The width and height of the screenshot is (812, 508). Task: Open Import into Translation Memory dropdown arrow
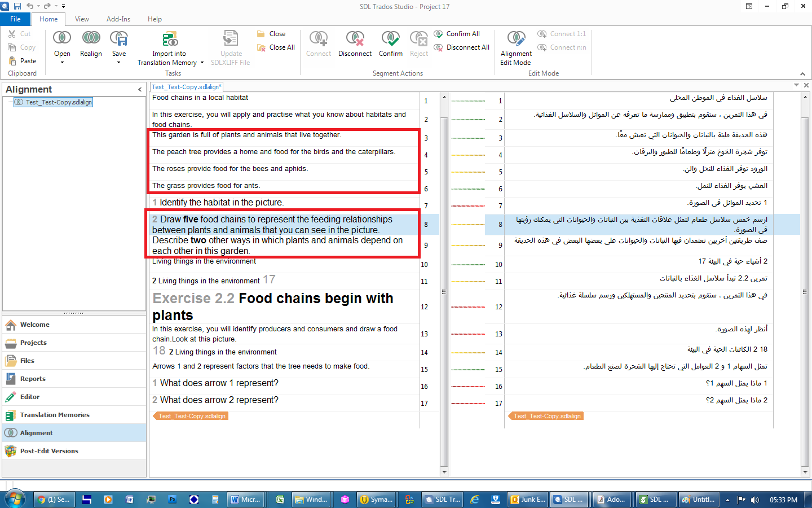click(202, 63)
